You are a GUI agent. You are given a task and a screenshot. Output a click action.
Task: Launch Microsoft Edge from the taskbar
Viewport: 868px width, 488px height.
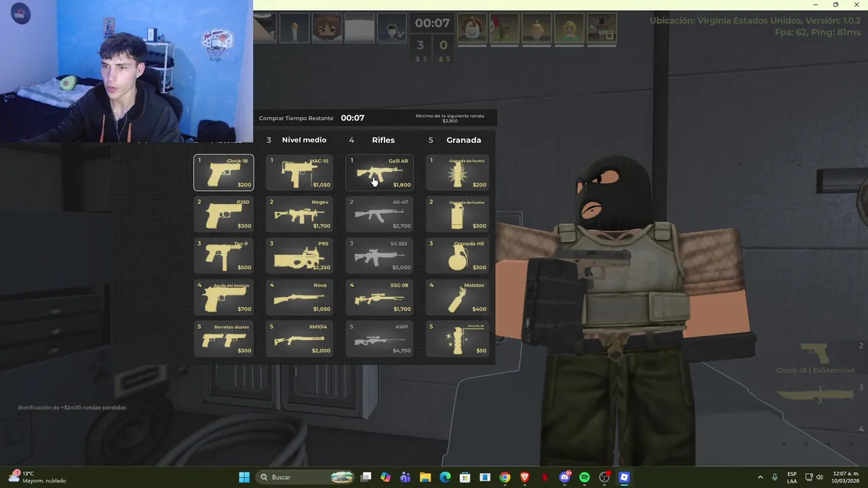446,477
